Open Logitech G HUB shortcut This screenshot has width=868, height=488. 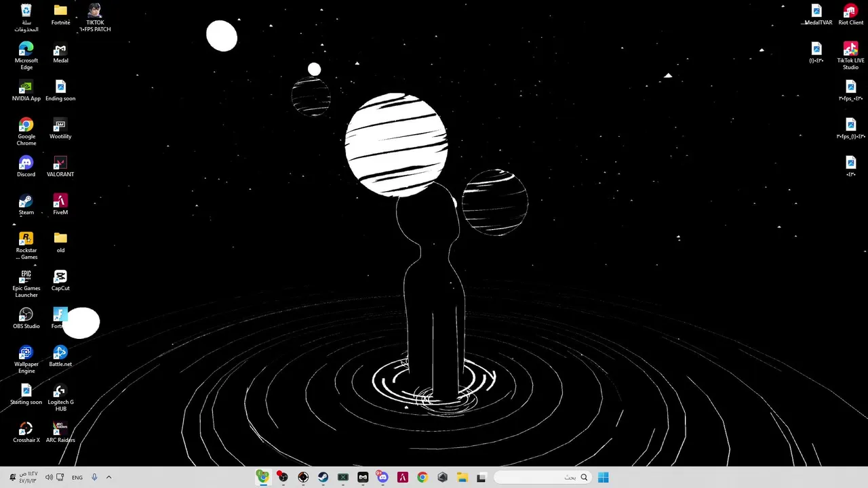click(60, 397)
